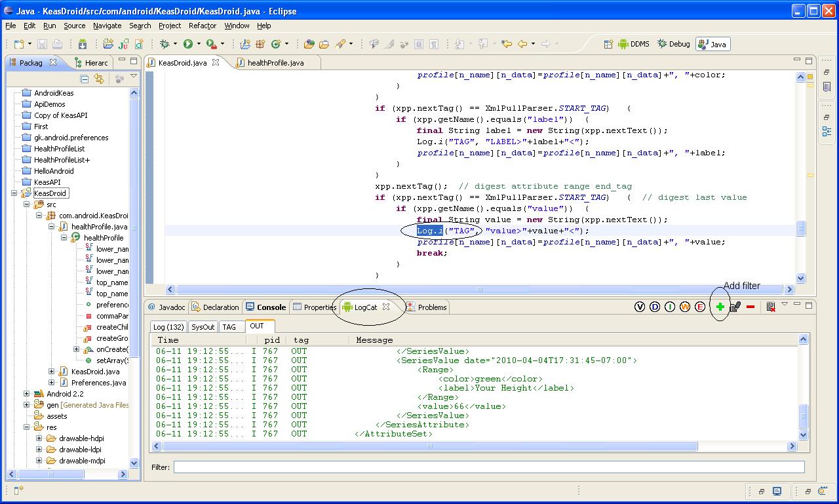
Task: Run the project with green play icon
Action: 188,44
